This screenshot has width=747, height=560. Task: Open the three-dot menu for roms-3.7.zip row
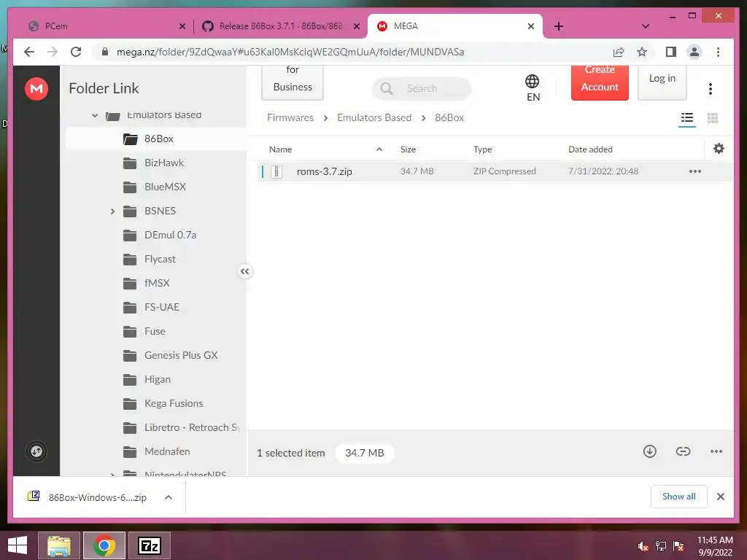coord(695,171)
